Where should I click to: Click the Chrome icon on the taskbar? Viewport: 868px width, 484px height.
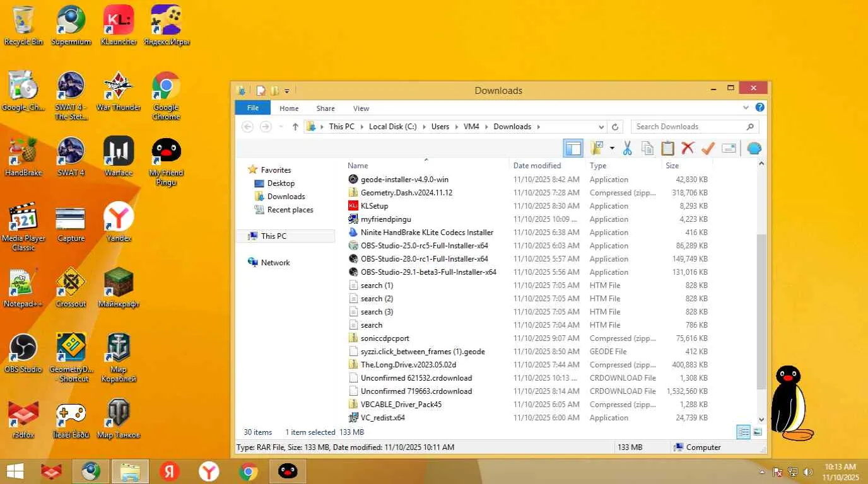[x=249, y=471]
